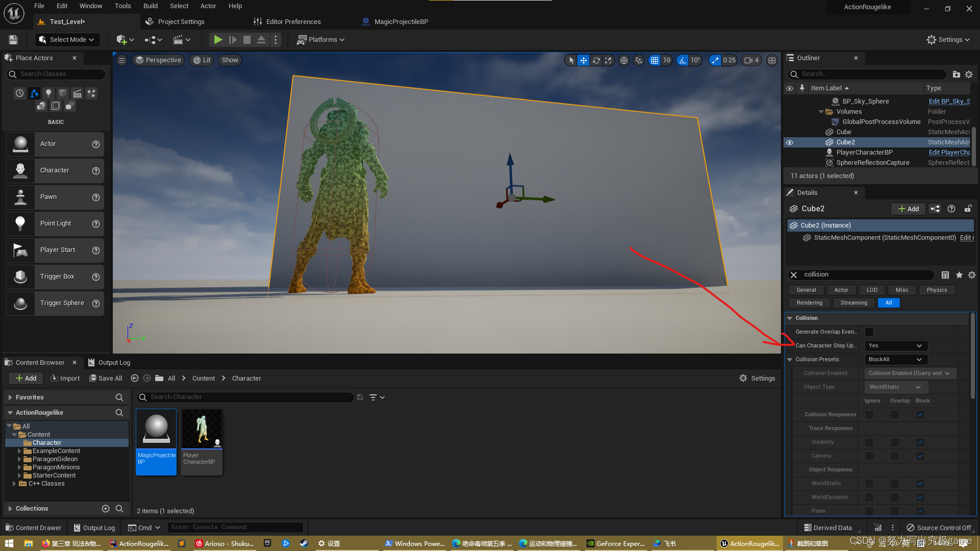
Task: Select the Visual Effects sparkle category in Place Actors
Action: click(91, 93)
